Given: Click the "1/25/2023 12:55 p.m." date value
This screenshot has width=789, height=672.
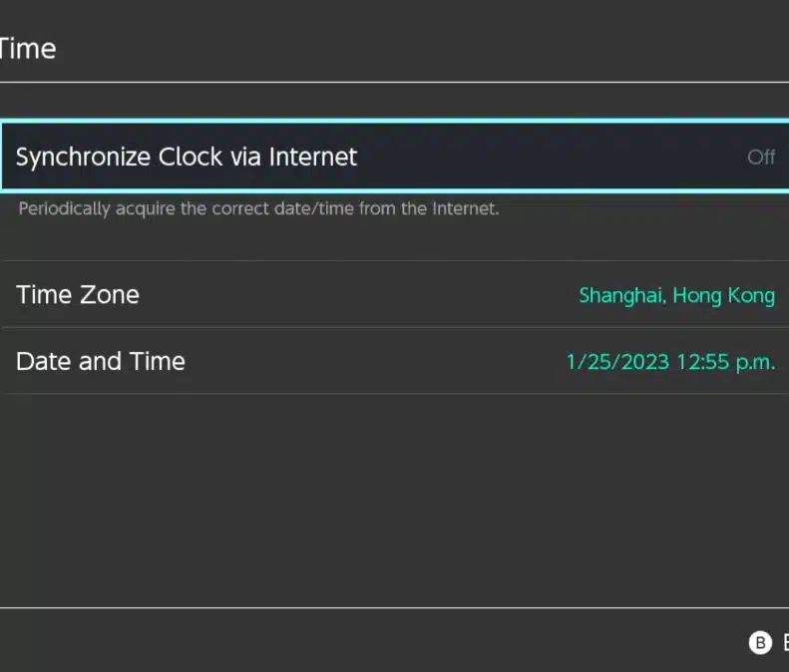Looking at the screenshot, I should pyautogui.click(x=670, y=362).
